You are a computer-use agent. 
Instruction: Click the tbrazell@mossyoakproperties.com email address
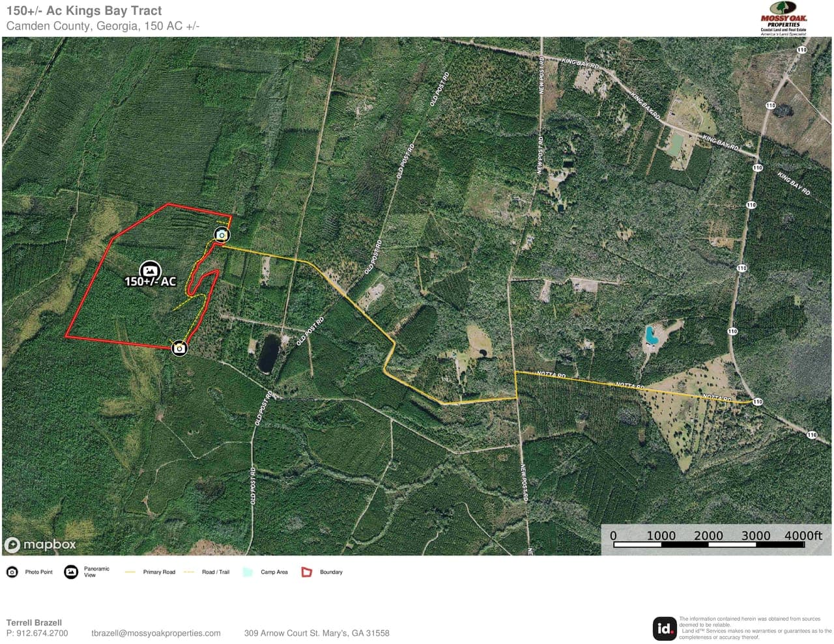[x=156, y=633]
